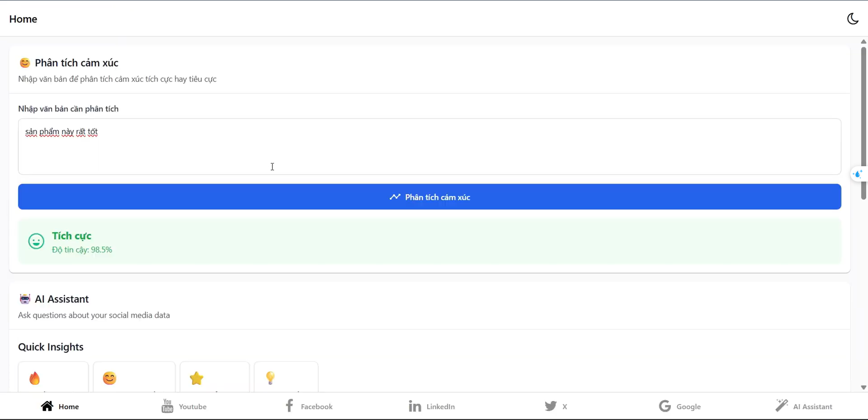Viewport: 868px width, 420px height.
Task: Toggle dark mode with the moon icon
Action: pos(853,19)
